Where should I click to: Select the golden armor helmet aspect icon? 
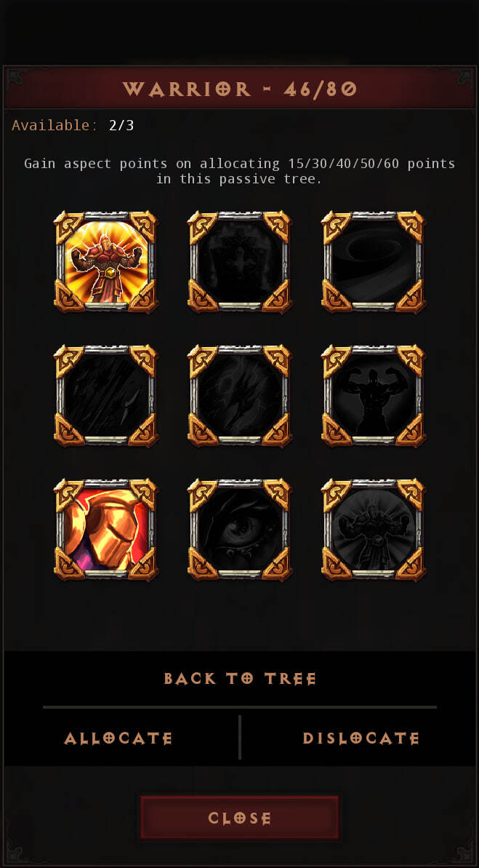(105, 530)
